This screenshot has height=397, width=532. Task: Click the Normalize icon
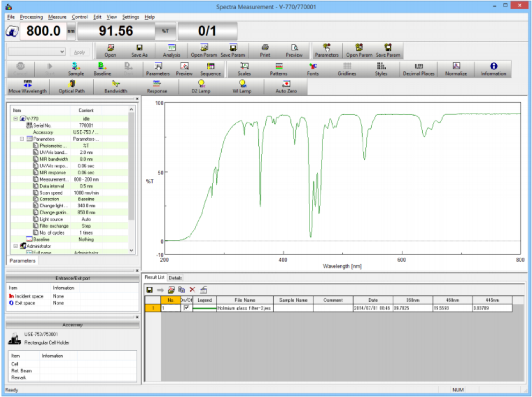coord(456,69)
